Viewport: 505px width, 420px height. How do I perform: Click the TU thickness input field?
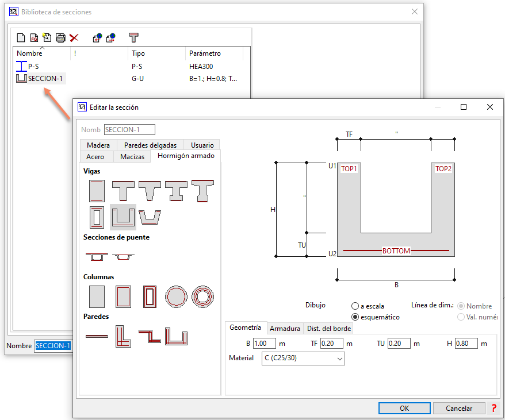399,344
